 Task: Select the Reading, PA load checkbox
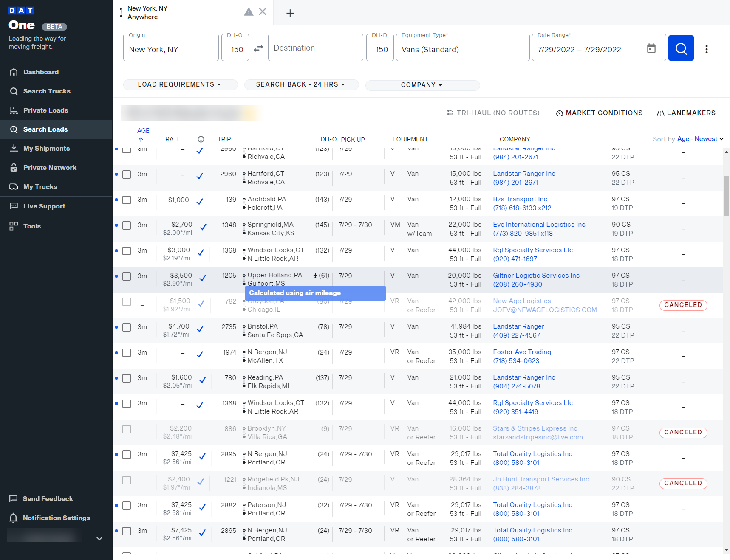click(127, 378)
